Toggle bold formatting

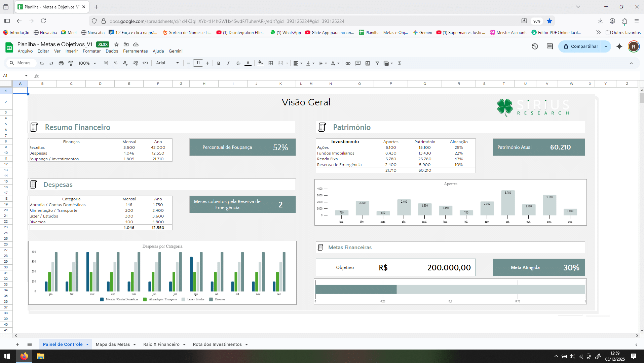coord(219,63)
